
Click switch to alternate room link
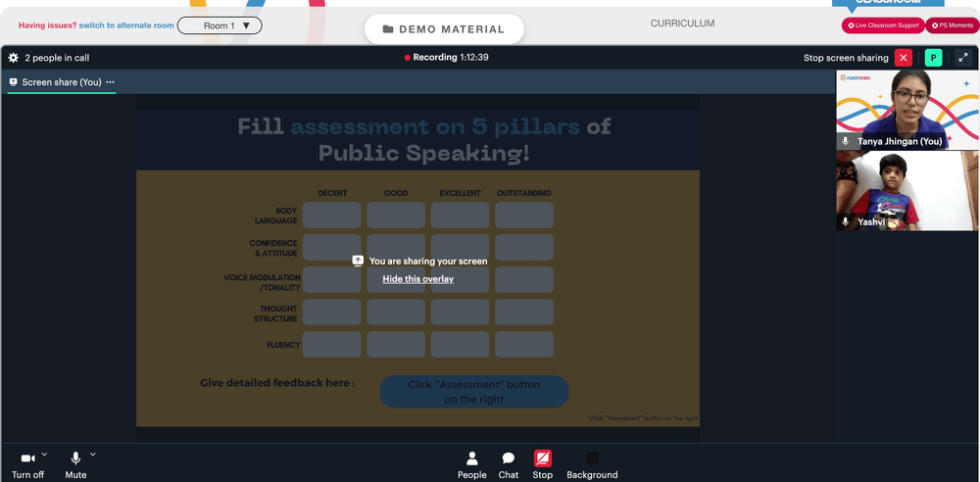point(126,25)
